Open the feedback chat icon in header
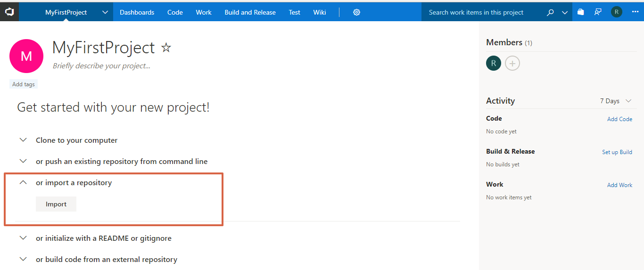644x270 pixels. (x=598, y=12)
